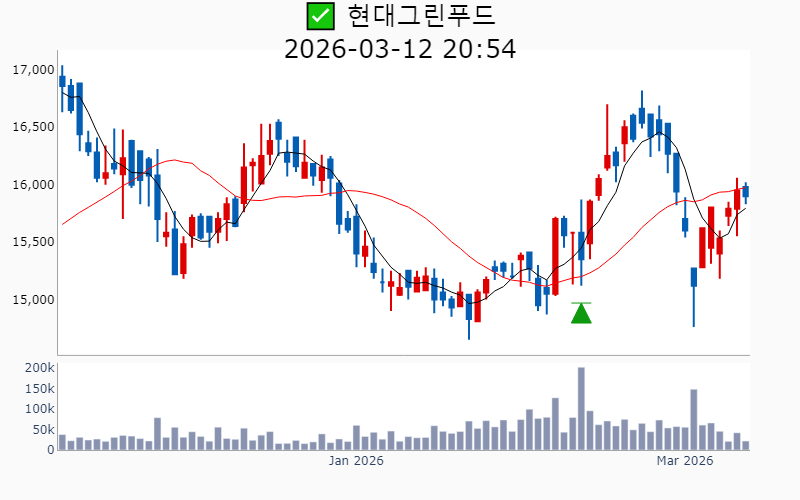Click the Mar 2026 date axis label
800x500 pixels.
click(x=684, y=461)
